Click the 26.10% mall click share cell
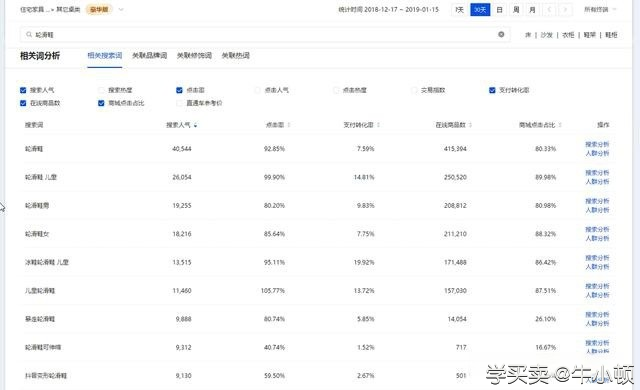 coord(545,319)
